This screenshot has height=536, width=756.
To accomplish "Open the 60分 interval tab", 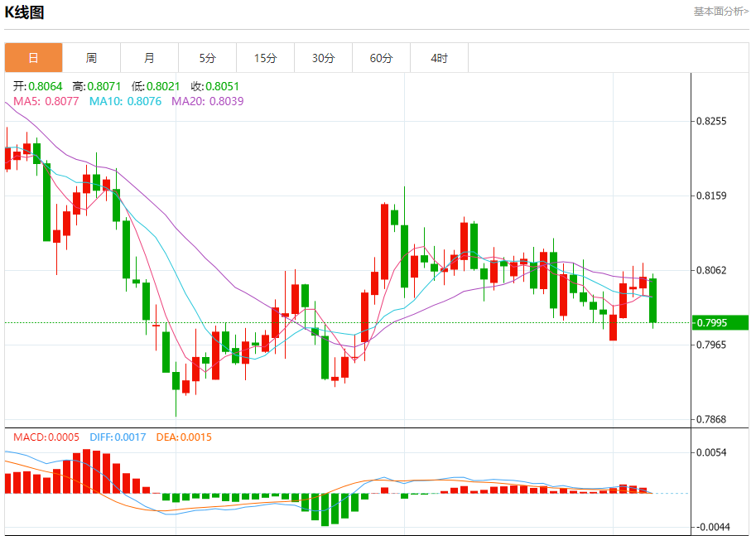I will coord(381,58).
